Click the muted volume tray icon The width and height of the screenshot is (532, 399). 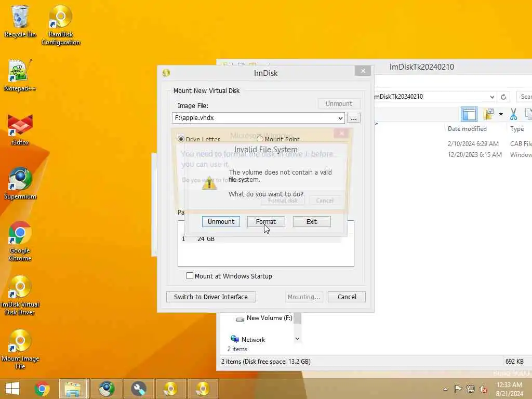[483, 389]
